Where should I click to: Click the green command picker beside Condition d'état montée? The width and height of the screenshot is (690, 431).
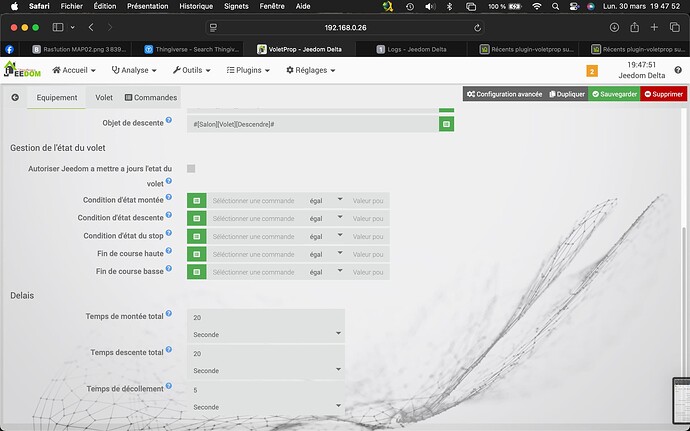[197, 200]
